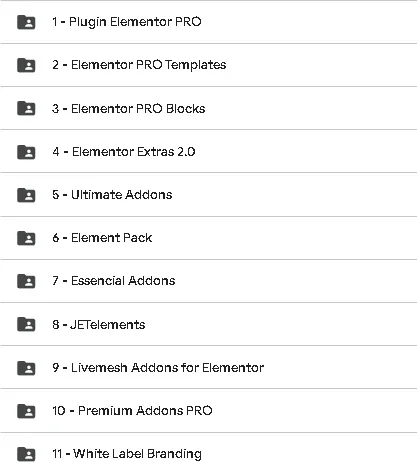The image size is (417, 475).
Task: Select the Essencial Addons folder icon
Action: [26, 281]
